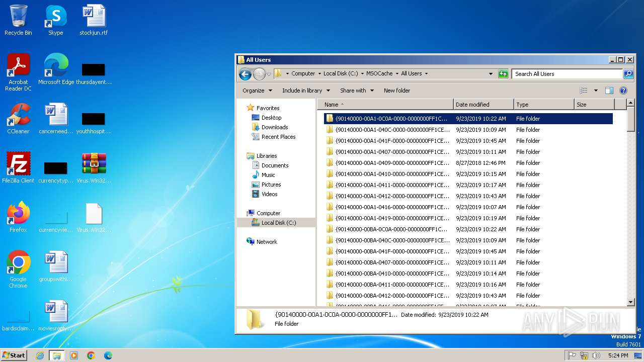Select Desktop under Favorites
The width and height of the screenshot is (644, 362).
click(x=271, y=118)
